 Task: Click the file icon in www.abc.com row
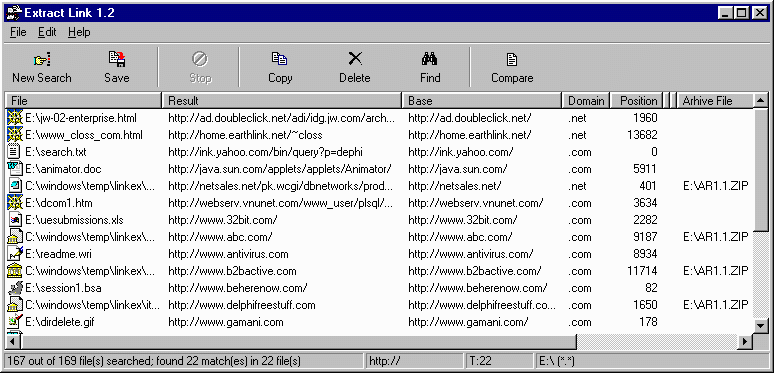coord(15,237)
